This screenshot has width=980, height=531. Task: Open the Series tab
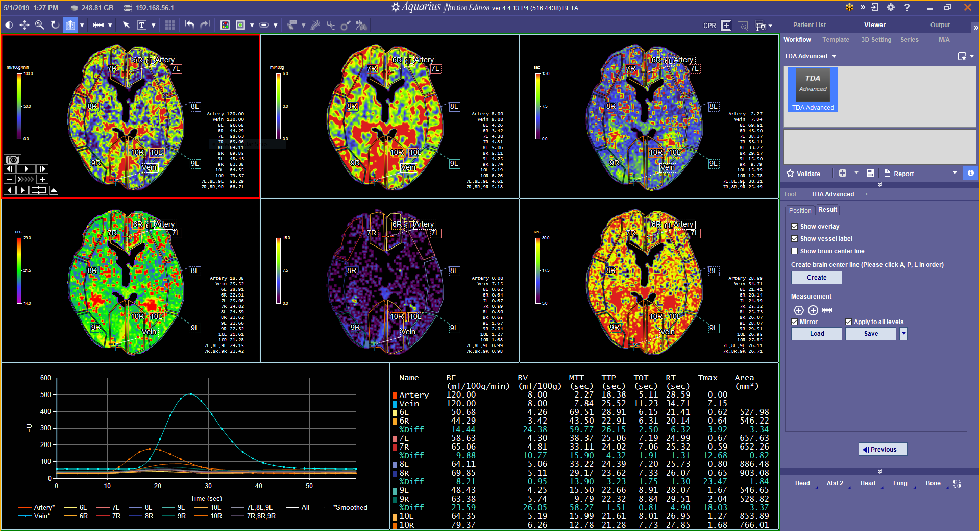(x=909, y=40)
